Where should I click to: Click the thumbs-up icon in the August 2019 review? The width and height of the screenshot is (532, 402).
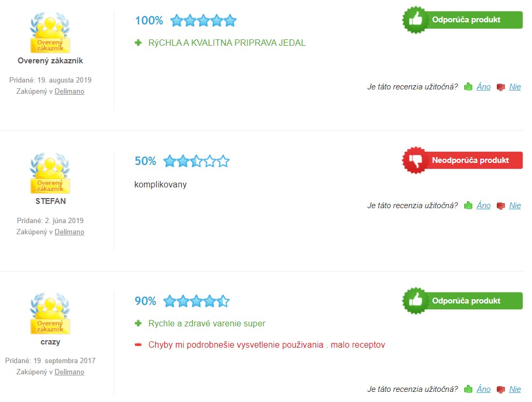tap(469, 87)
